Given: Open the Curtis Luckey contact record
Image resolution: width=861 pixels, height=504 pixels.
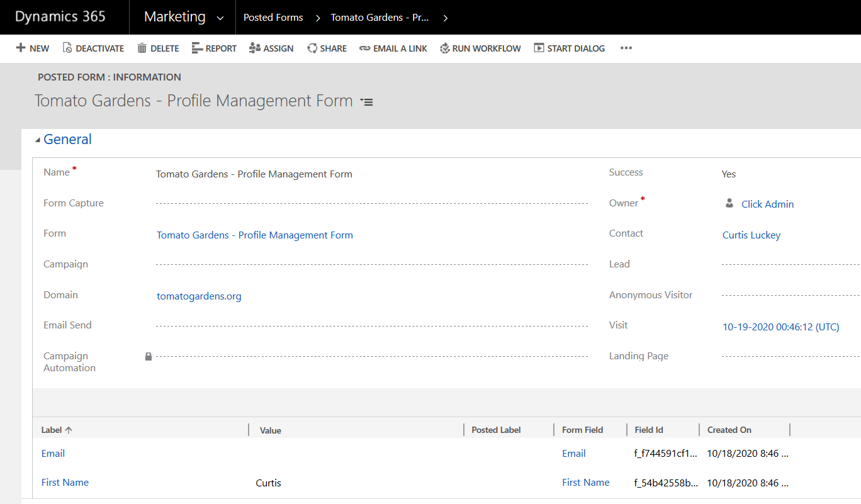Looking at the screenshot, I should click(x=751, y=235).
